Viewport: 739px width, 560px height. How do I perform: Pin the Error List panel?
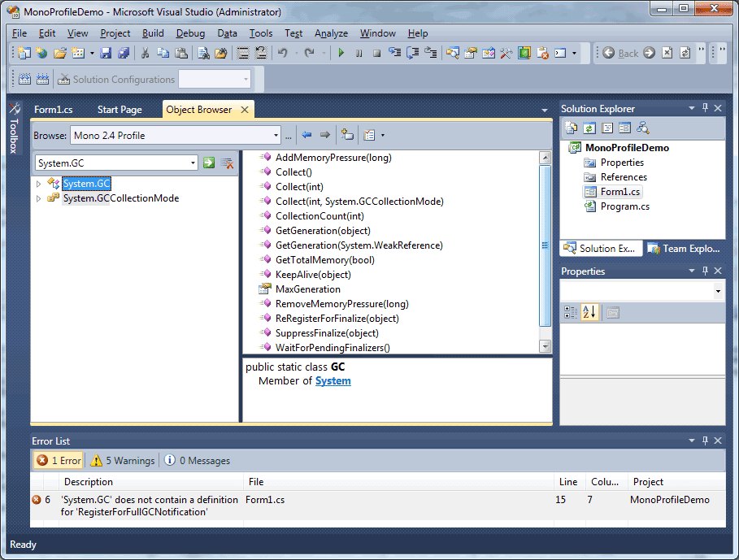click(x=705, y=441)
